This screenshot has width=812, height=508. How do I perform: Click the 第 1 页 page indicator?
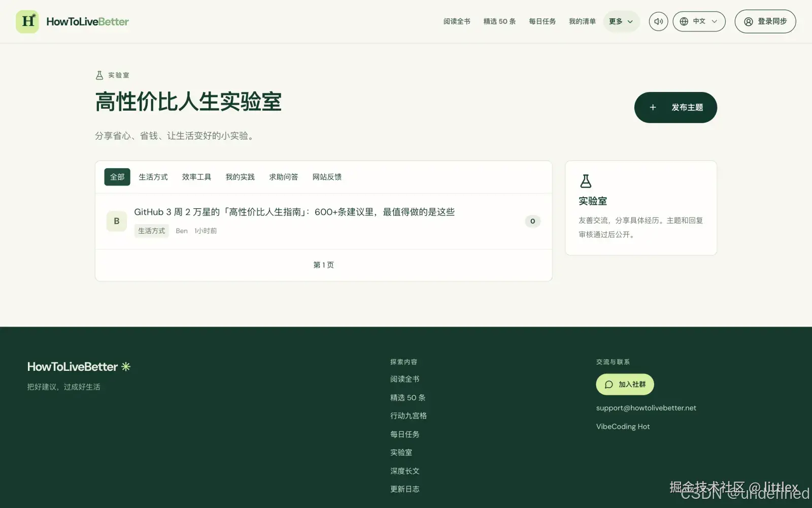(x=324, y=265)
